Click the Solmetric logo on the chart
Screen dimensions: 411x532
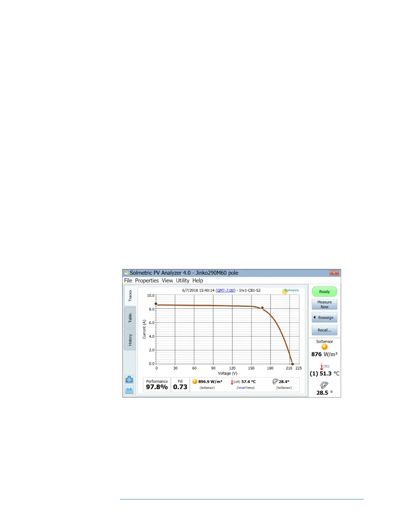pos(291,291)
